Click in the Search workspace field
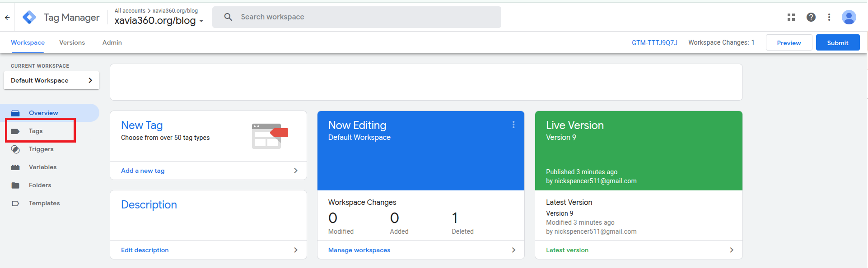868x268 pixels. 357,17
